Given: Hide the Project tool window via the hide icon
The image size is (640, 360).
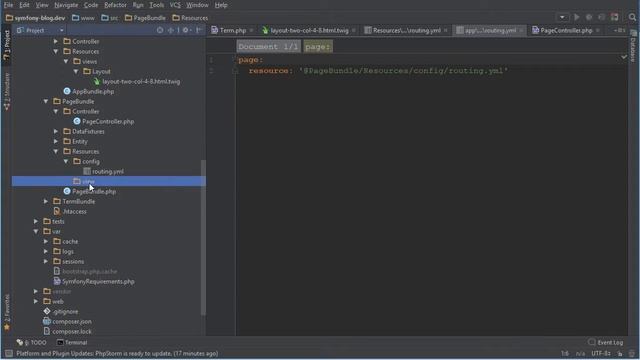Looking at the screenshot, I should click(198, 30).
